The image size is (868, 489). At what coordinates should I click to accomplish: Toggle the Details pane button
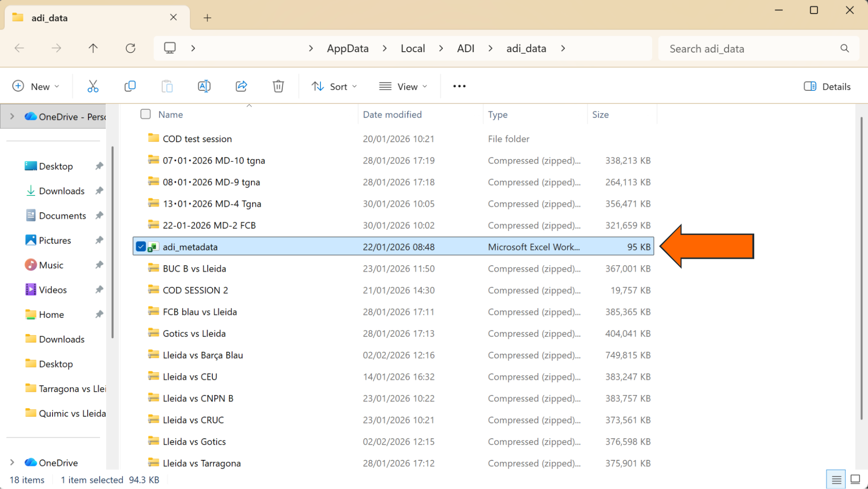pos(827,86)
